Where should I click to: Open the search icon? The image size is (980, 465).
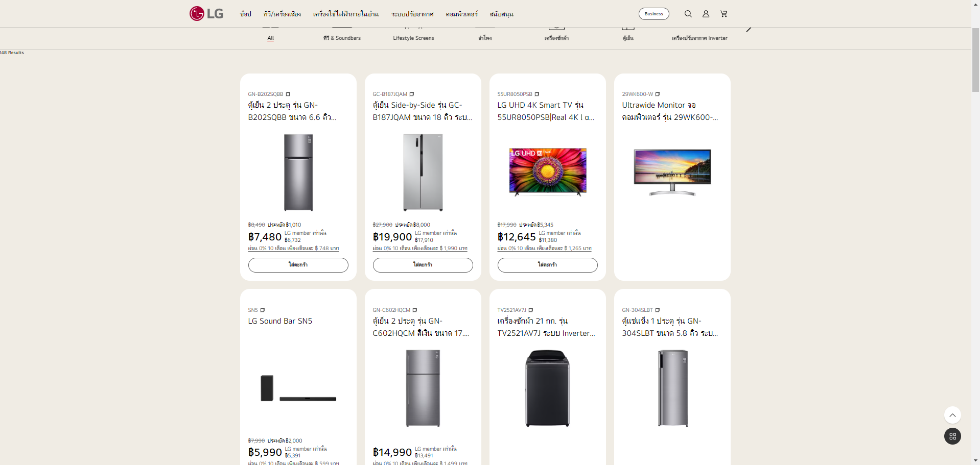pyautogui.click(x=688, y=14)
